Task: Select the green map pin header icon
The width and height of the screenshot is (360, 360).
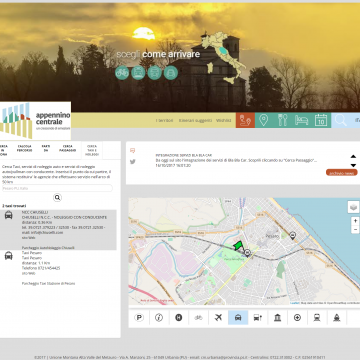Action: pos(264,120)
